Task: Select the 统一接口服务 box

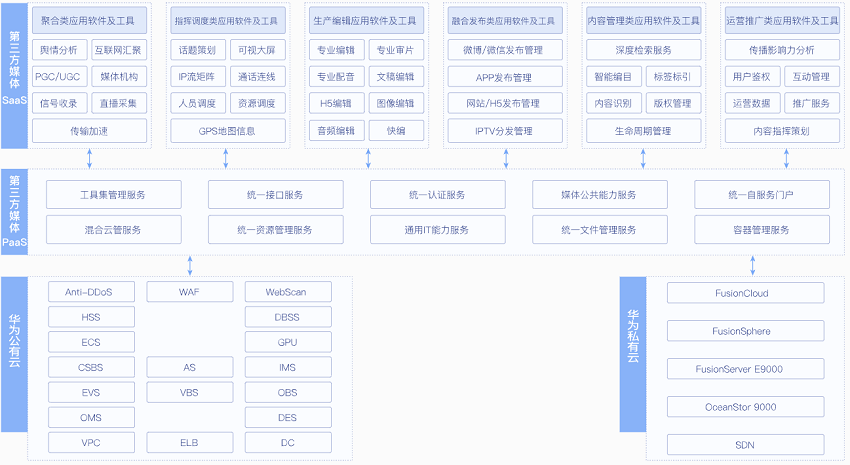Action: [x=276, y=195]
